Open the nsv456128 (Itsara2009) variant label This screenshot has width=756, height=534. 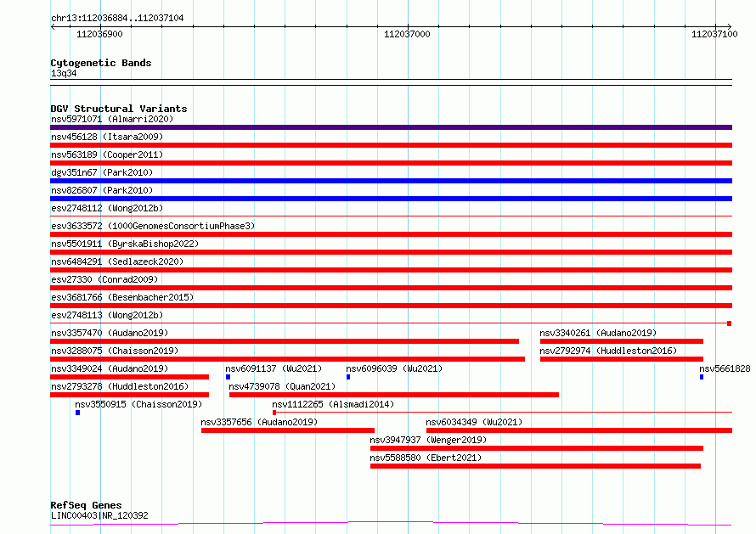click(107, 137)
